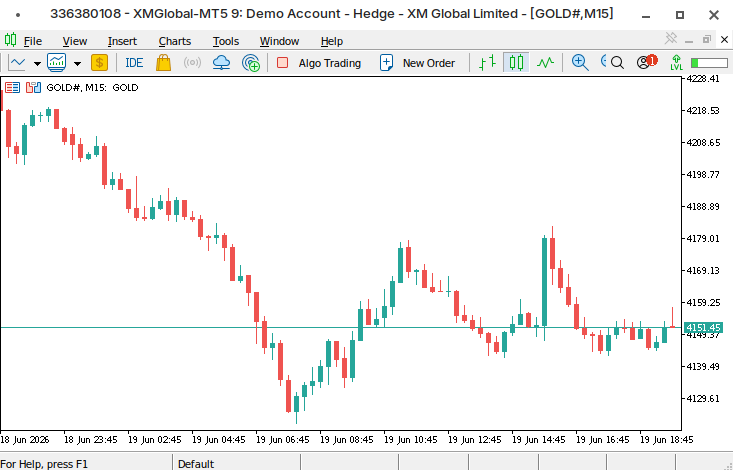Click the 4198.77 price scale value
Viewport: 733px width, 470px height.
703,174
